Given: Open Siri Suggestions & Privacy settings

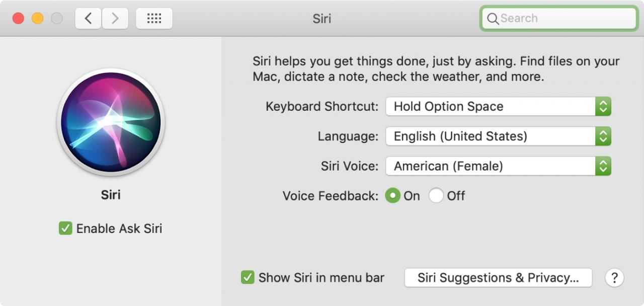Looking at the screenshot, I should coord(498,277).
